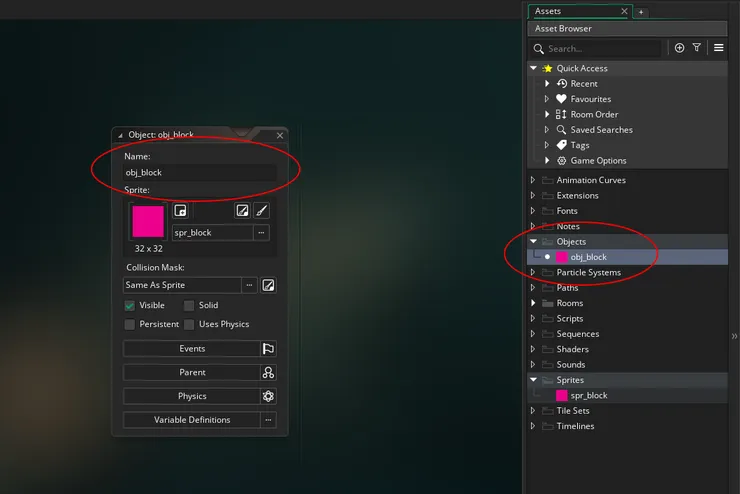Click the Room Order icon
Image resolution: width=740 pixels, height=494 pixels.
[x=561, y=114]
